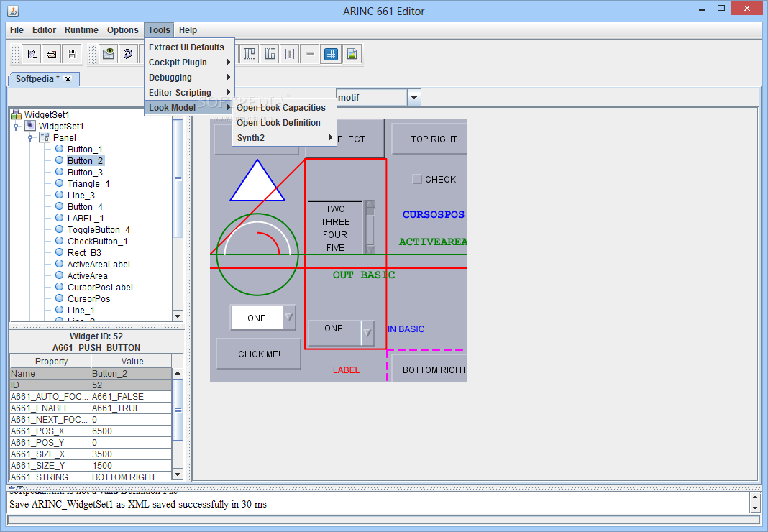
Task: Expand the Debugging submenu
Action: [190, 78]
